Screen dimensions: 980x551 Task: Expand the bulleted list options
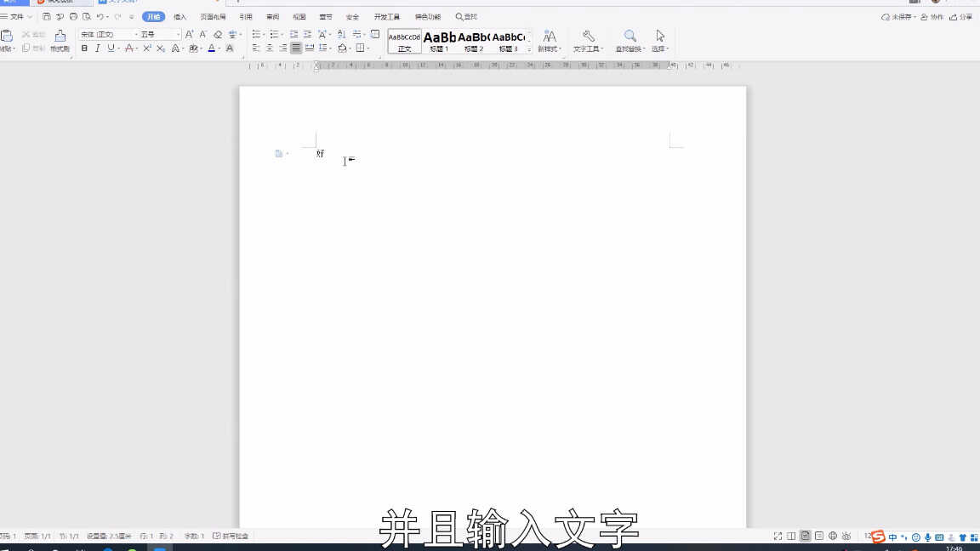pyautogui.click(x=265, y=34)
